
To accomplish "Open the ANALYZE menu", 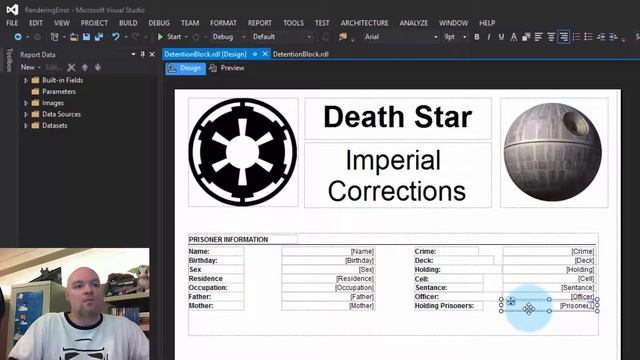I will 413,23.
